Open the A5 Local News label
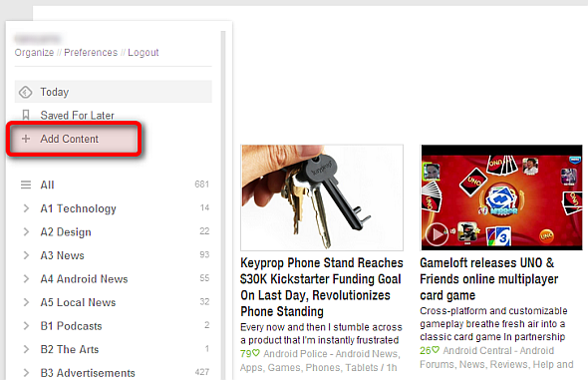Viewport: 588px width, 380px height. tap(78, 302)
